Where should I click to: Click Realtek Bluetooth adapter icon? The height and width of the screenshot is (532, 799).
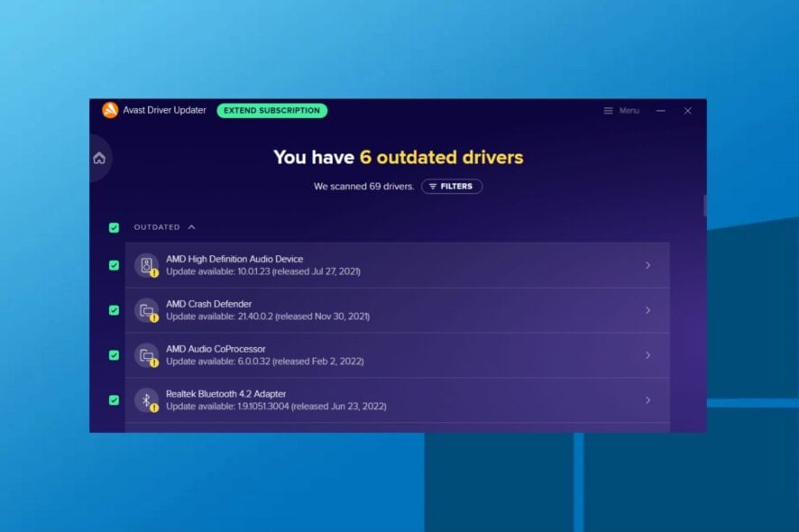pos(147,400)
